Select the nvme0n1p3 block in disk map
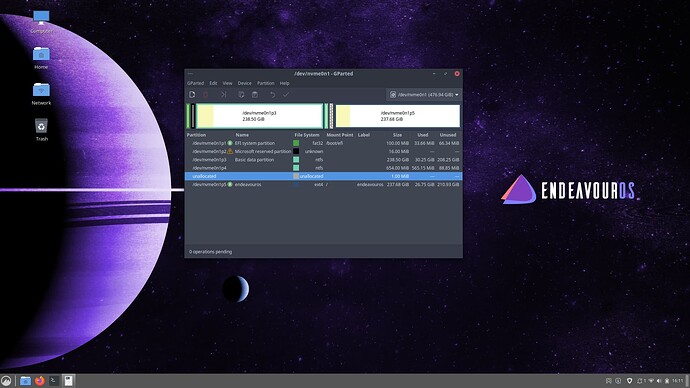The image size is (690, 388). coord(259,116)
